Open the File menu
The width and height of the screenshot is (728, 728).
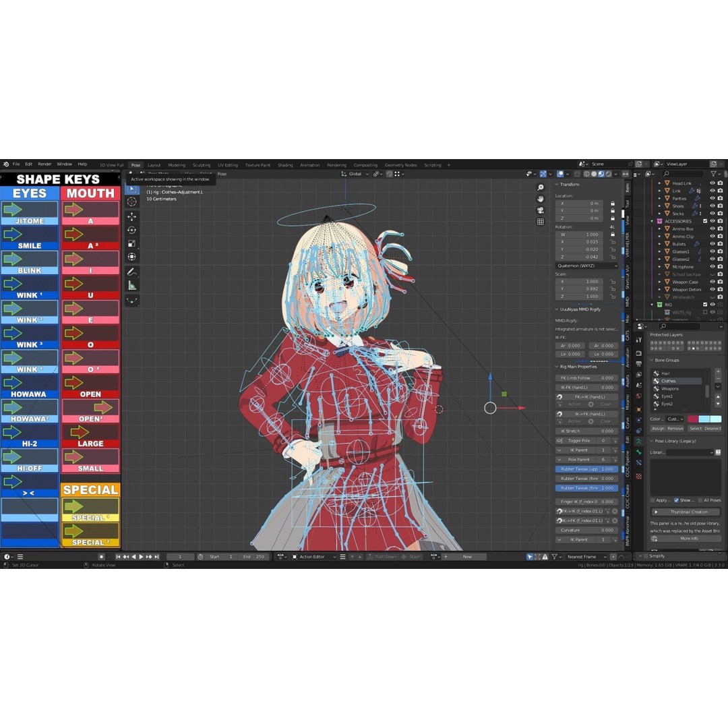pyautogui.click(x=16, y=164)
